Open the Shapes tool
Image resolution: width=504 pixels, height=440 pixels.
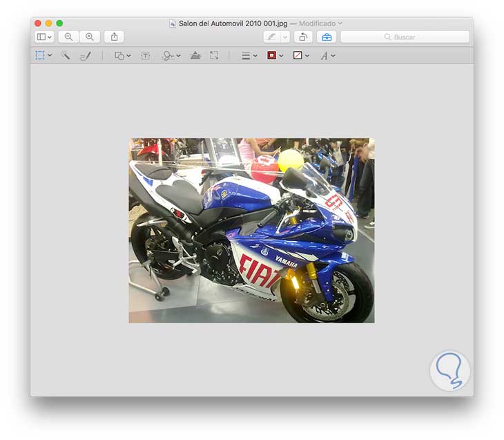point(119,56)
